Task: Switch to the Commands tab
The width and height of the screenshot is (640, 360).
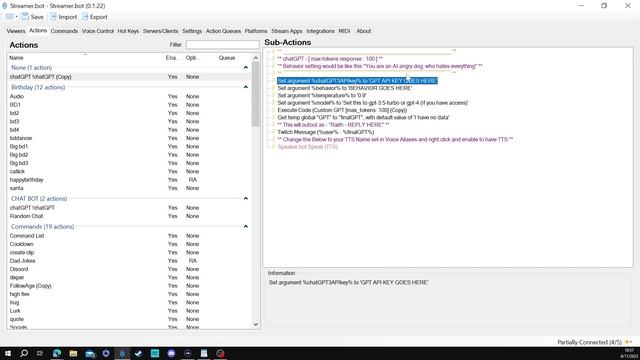Action: [64, 31]
